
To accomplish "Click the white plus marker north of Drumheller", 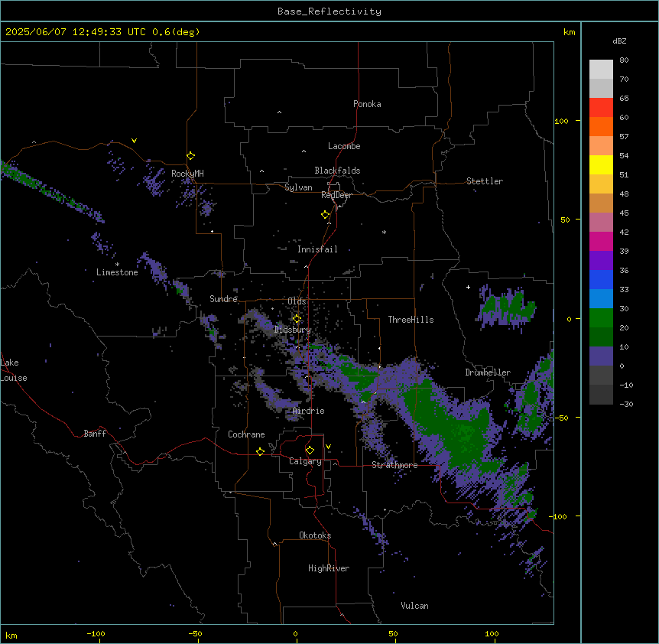I will pyautogui.click(x=468, y=287).
